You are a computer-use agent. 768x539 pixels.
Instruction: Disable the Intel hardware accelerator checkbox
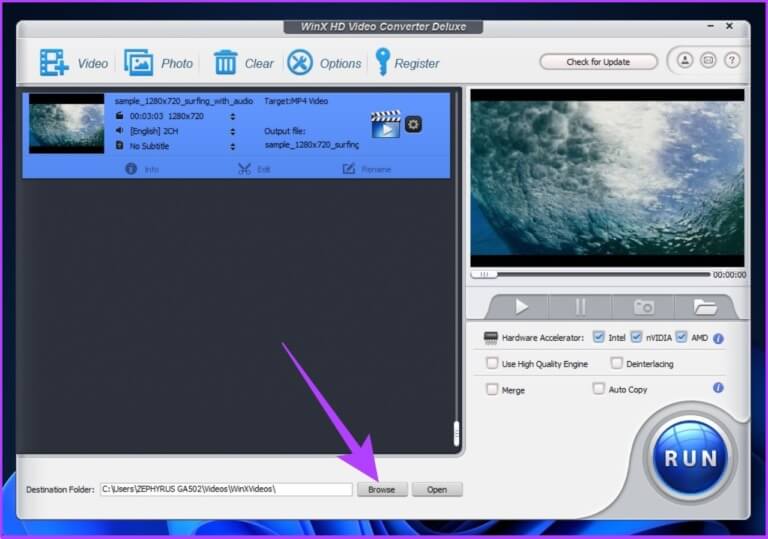(x=599, y=338)
